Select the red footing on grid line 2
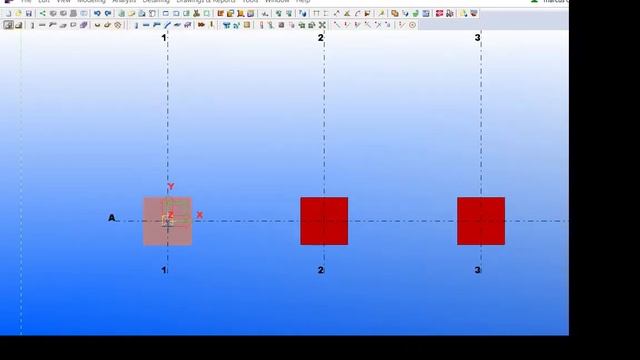 tap(324, 221)
